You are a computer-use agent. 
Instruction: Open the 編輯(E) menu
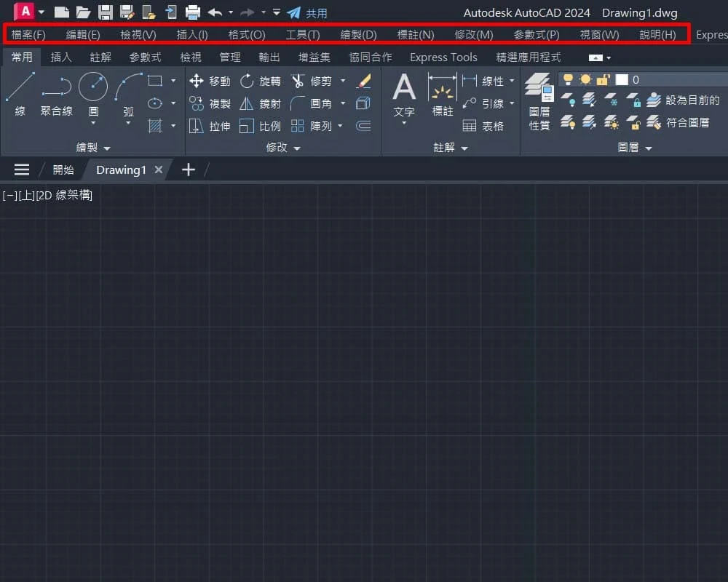(x=83, y=35)
